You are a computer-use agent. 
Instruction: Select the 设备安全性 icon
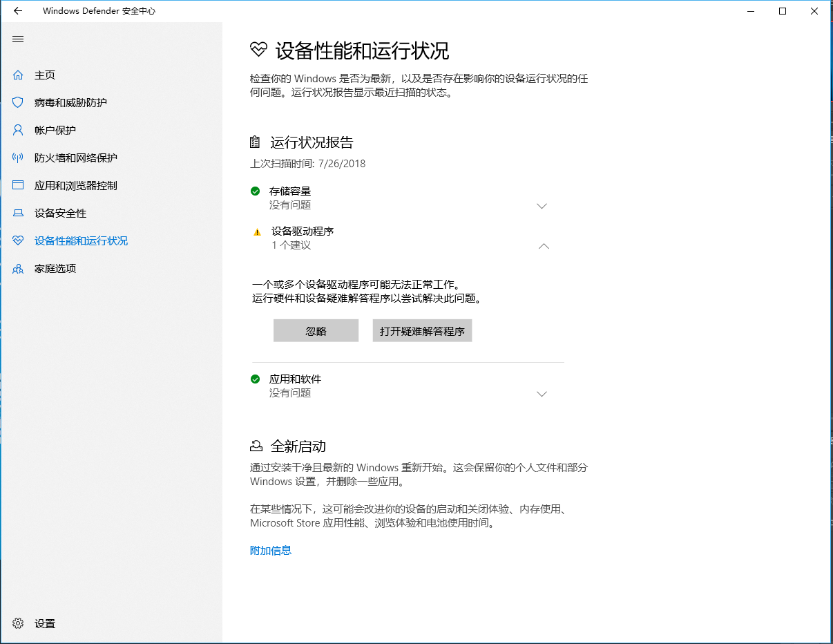point(17,213)
